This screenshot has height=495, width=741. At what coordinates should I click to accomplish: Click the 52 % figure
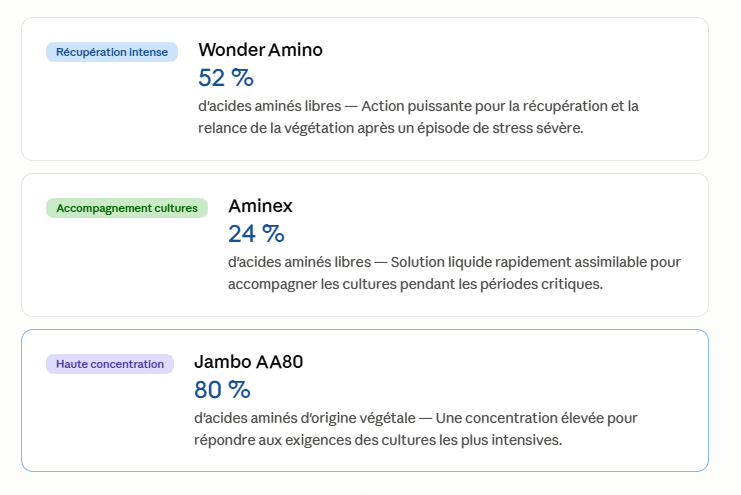click(226, 78)
